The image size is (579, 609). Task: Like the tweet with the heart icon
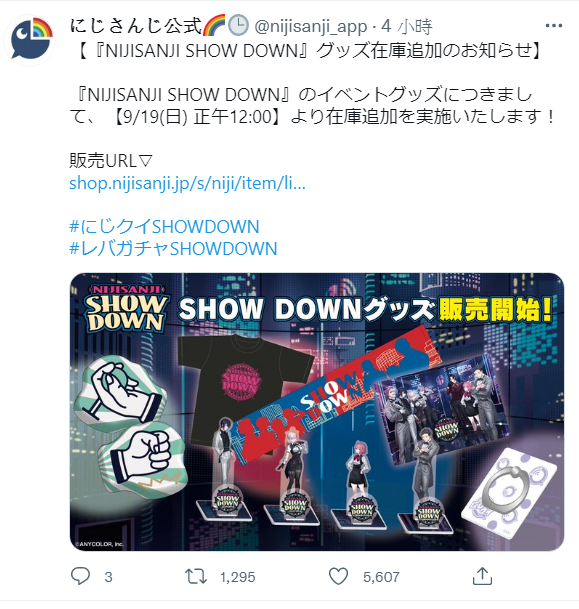[x=339, y=576]
